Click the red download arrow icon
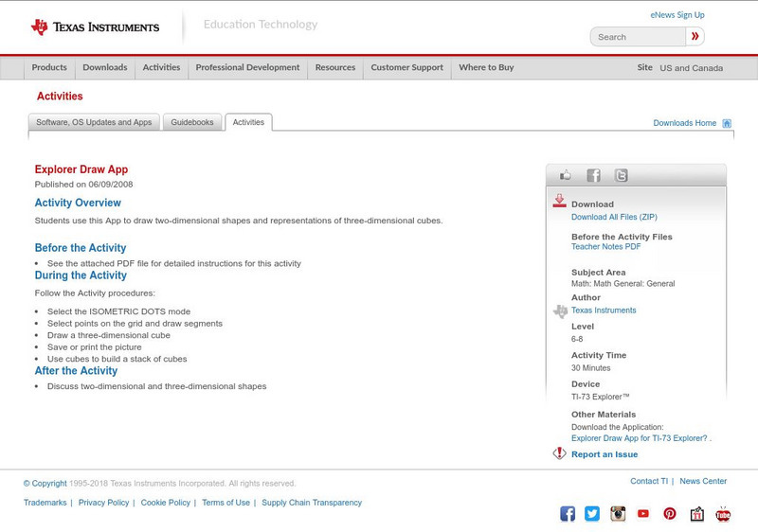This screenshot has height=532, width=758. click(x=559, y=201)
